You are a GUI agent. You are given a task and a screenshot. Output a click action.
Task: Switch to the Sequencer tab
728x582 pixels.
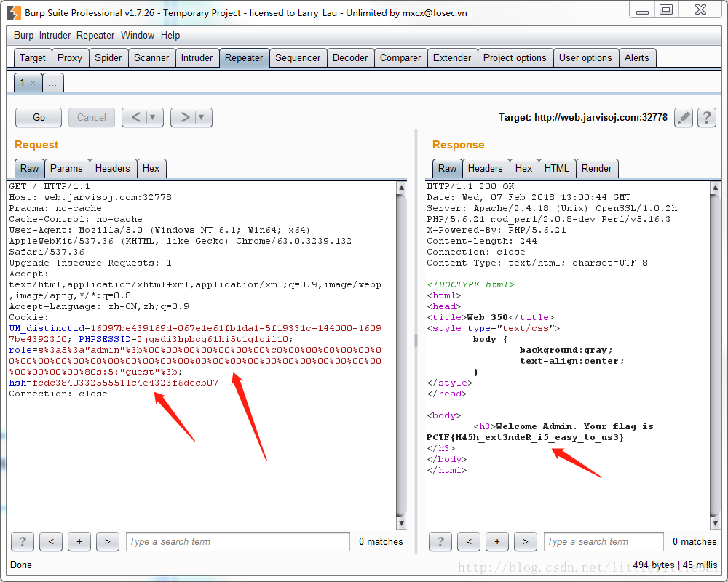(298, 58)
